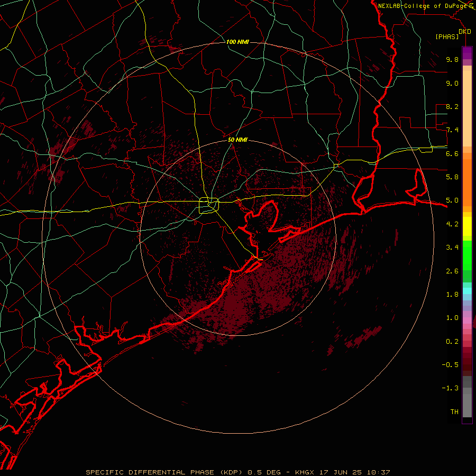The image size is (476, 476).
Task: Click the peach band beside the 8.2 value
Action: pyautogui.click(x=467, y=108)
